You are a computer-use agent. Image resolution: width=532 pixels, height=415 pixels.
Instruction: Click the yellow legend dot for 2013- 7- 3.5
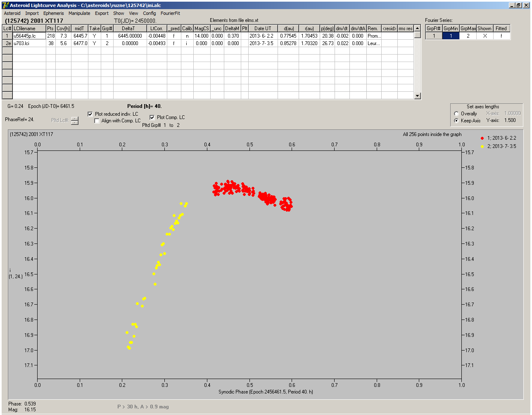482,146
